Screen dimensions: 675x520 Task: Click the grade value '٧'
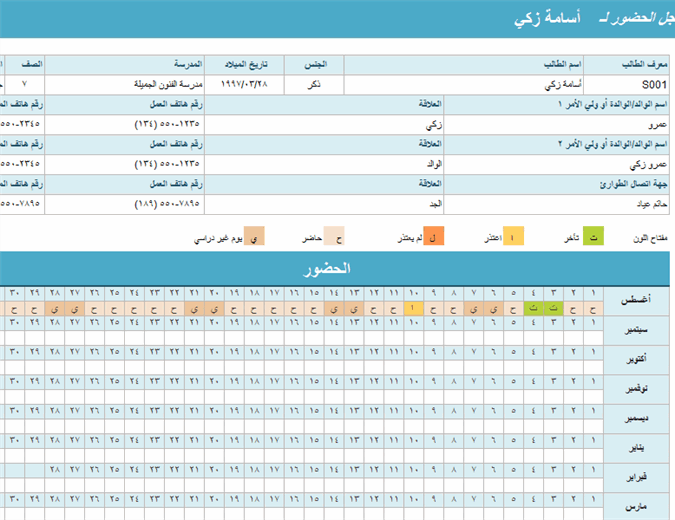(24, 84)
